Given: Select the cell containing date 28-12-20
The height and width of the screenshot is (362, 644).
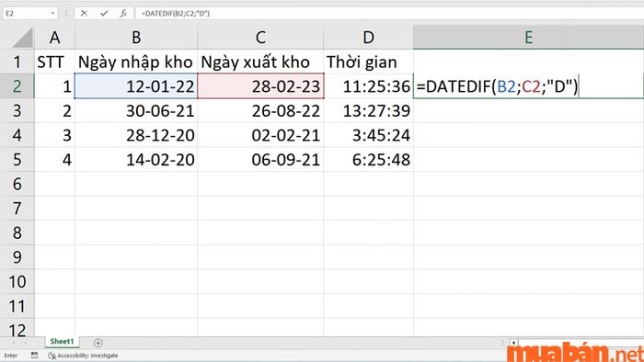Looking at the screenshot, I should pos(136,135).
